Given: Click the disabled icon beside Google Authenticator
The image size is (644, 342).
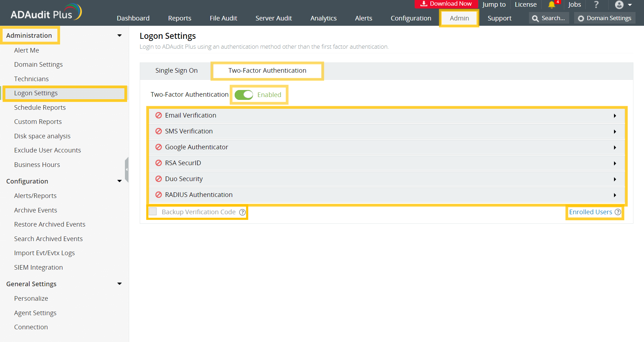Looking at the screenshot, I should 159,147.
